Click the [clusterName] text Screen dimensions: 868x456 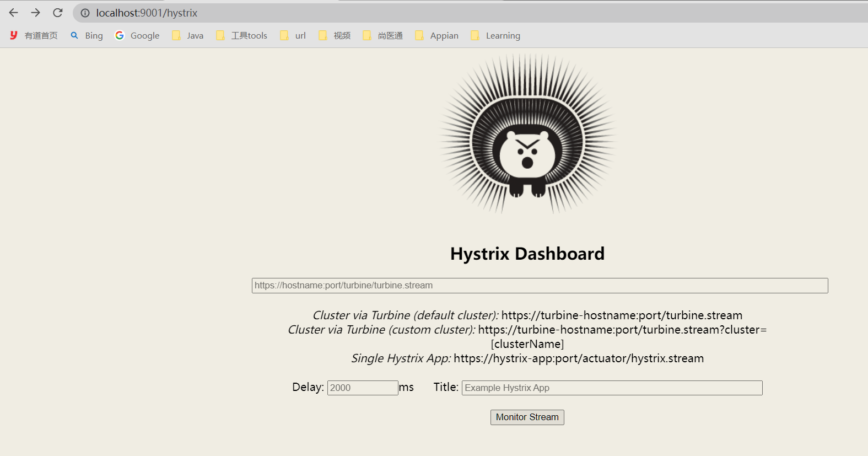pyautogui.click(x=527, y=344)
